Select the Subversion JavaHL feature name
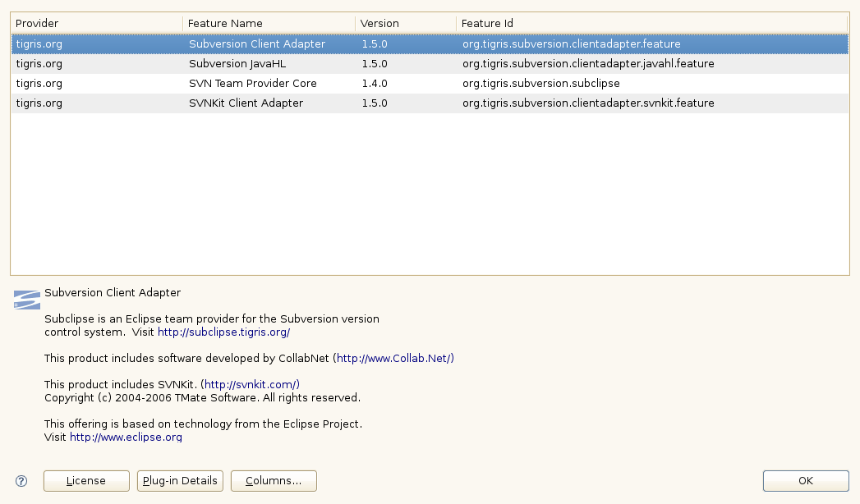The image size is (860, 504). [x=237, y=63]
